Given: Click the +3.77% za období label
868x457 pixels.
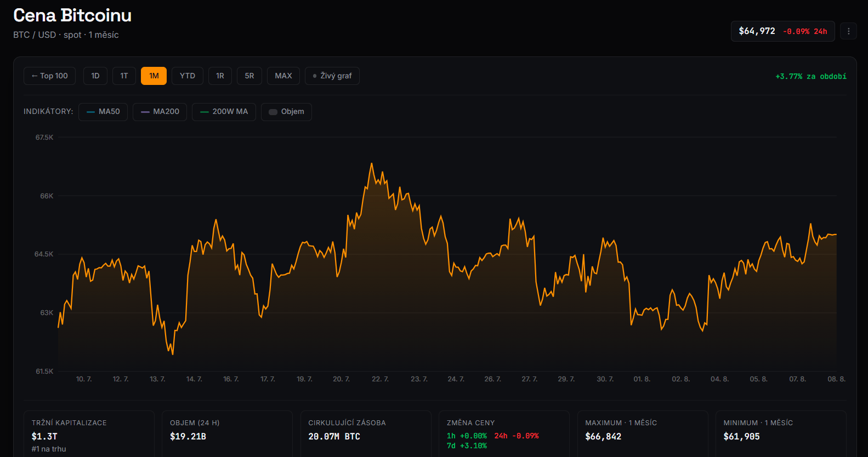Looking at the screenshot, I should (811, 76).
